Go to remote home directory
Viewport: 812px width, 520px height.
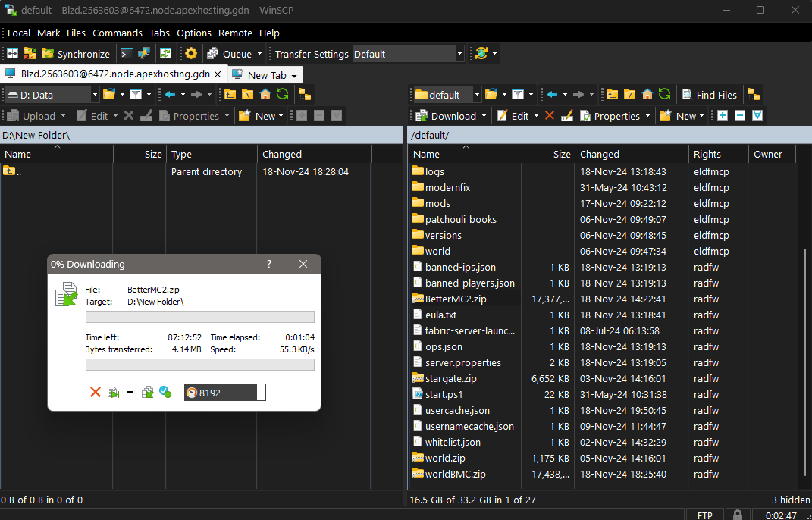coord(647,95)
